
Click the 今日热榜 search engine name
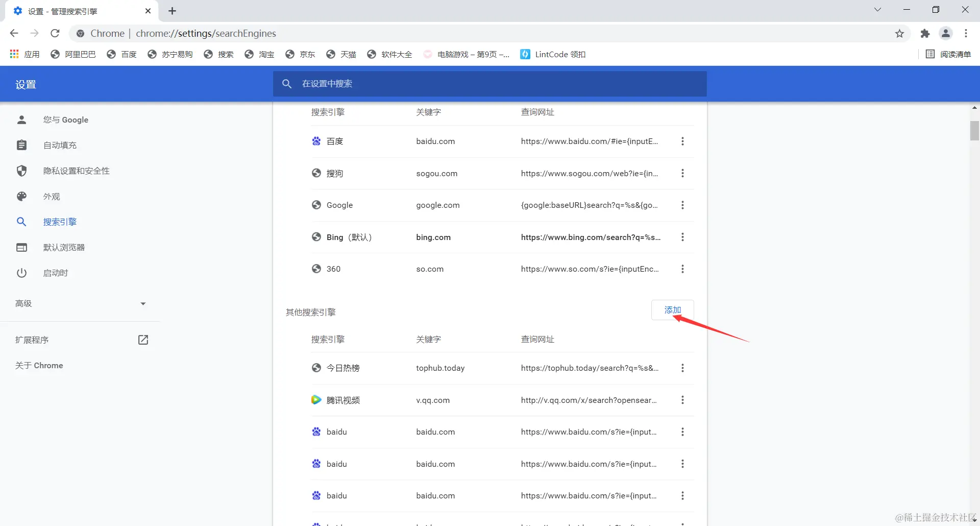(x=343, y=368)
